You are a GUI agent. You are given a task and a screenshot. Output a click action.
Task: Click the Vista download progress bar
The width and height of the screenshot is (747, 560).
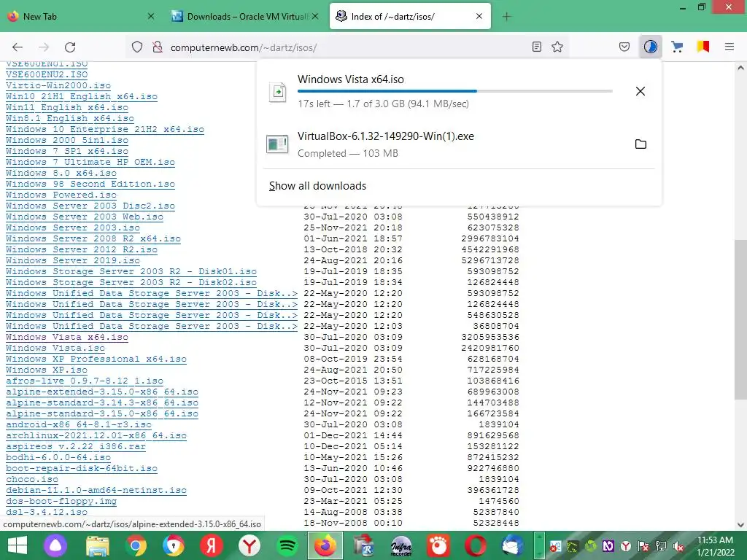pos(455,91)
